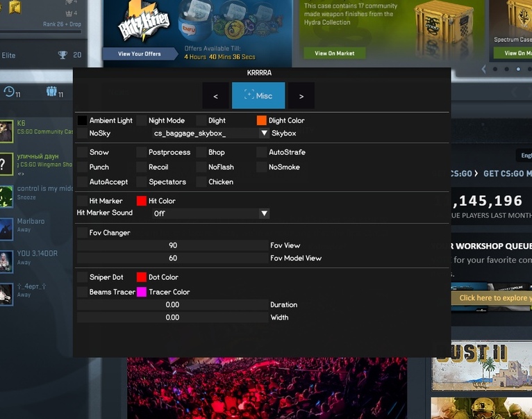Click YOU 3.1400R friend avatar

point(6,260)
